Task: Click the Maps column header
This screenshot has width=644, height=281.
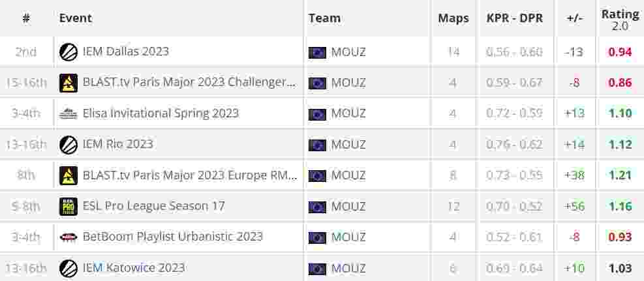Action: [x=453, y=18]
